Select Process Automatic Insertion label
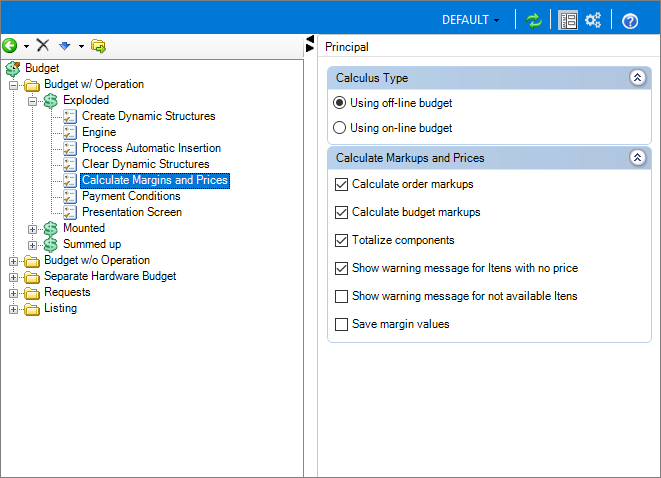 [x=151, y=148]
